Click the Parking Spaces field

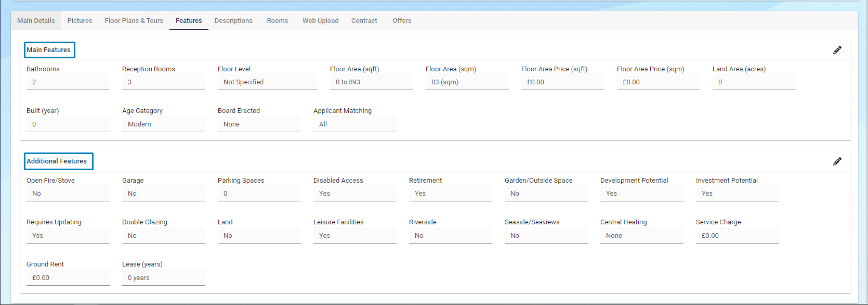click(259, 194)
